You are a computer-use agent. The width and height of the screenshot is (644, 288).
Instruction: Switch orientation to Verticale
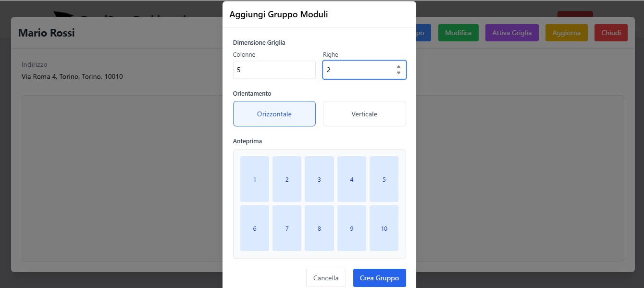364,113
